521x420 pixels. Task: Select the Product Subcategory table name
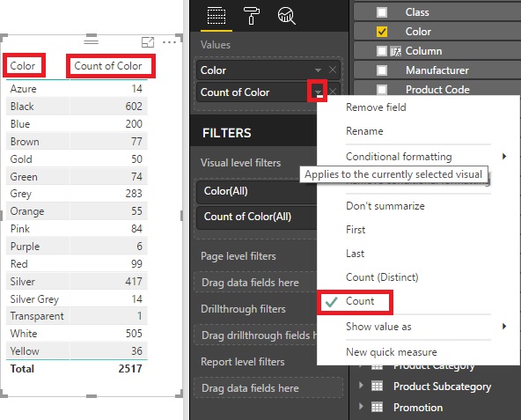coord(443,387)
